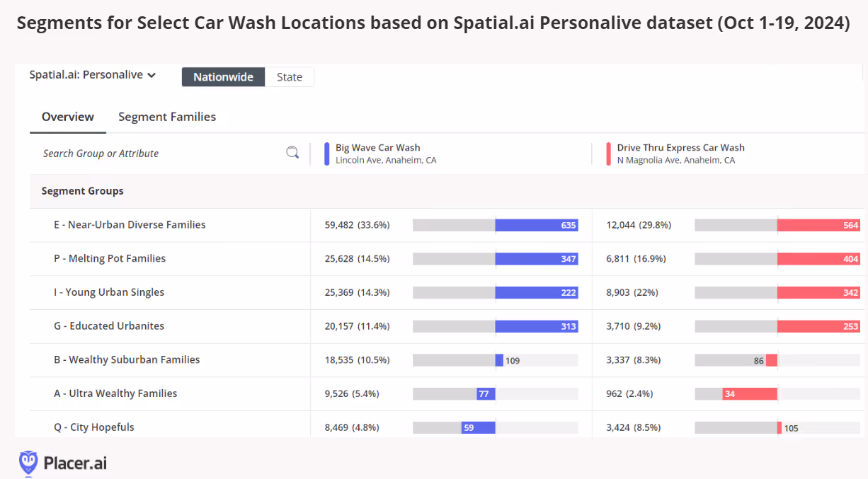Click the red bar labeled 34

click(750, 394)
